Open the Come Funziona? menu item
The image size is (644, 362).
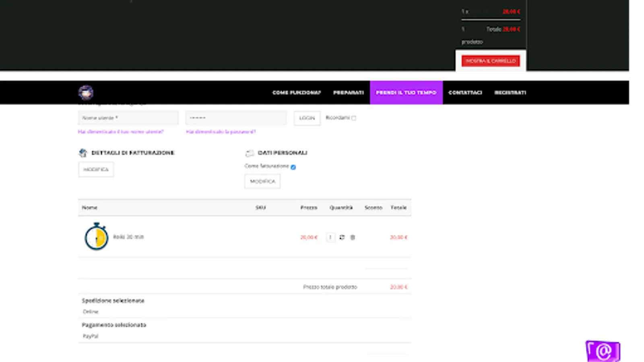tap(297, 93)
